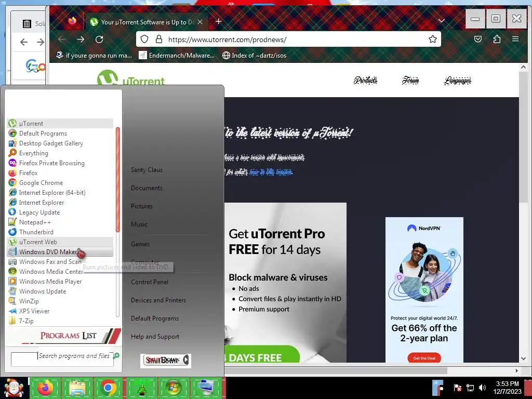Screen dimensions: 532x399
Task: Open uTorrent Web entry
Action: (60, 242)
